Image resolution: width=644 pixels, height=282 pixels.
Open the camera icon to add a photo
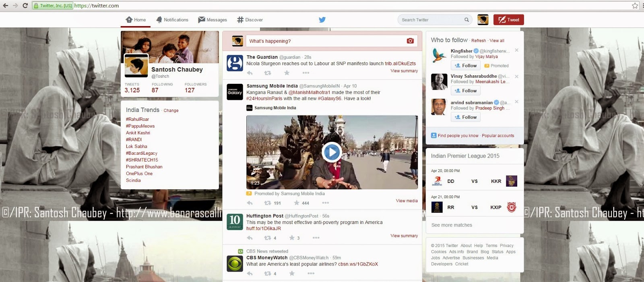point(410,41)
